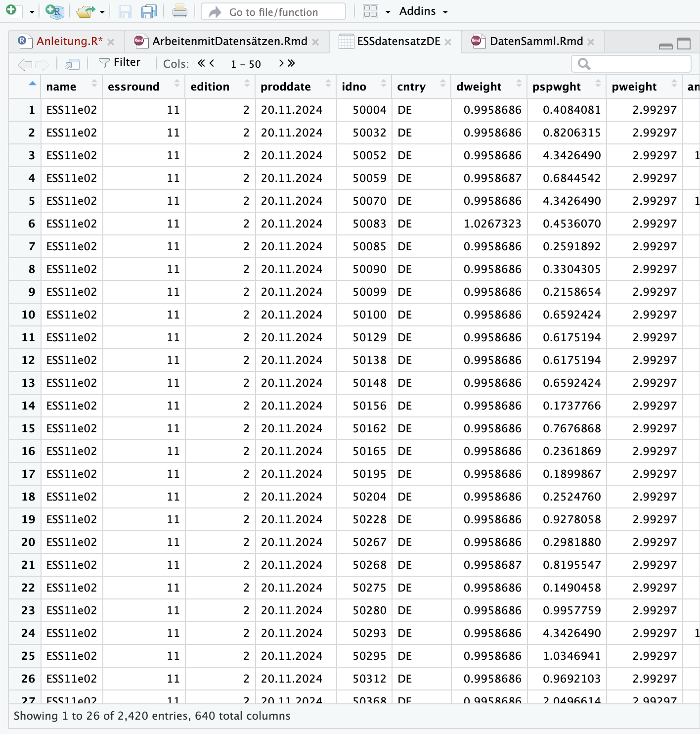Viewport: 700px width, 734px height.
Task: Sort by the essround column header
Action: [144, 87]
